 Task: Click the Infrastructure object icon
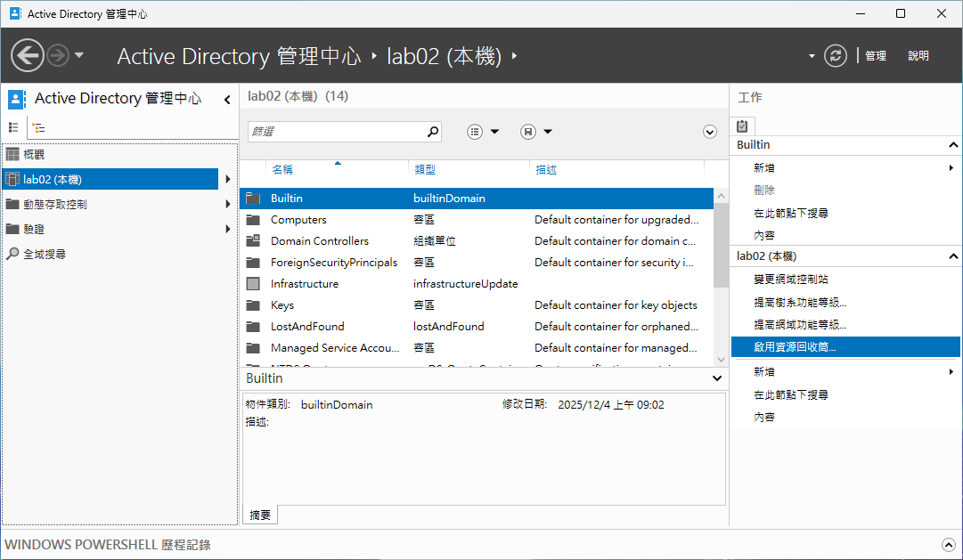click(x=253, y=284)
